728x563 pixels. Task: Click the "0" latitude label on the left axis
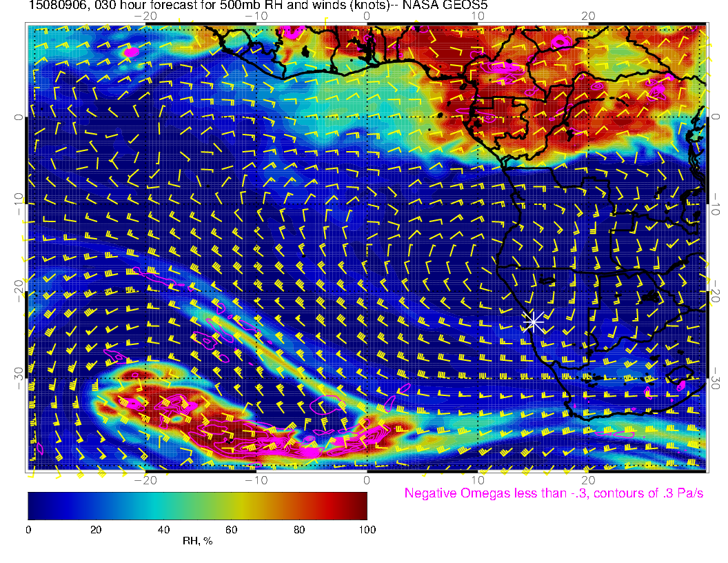pos(19,117)
